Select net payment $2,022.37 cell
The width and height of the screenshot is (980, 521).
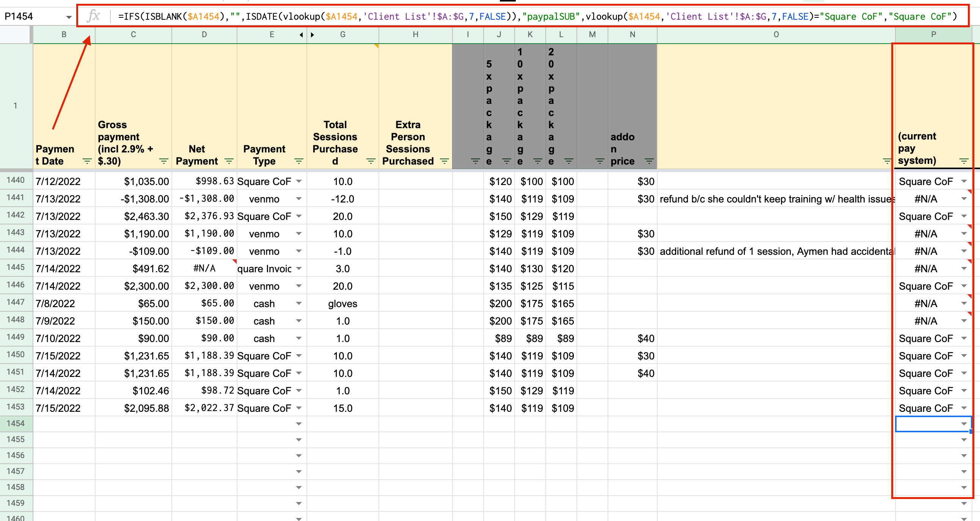tap(204, 408)
